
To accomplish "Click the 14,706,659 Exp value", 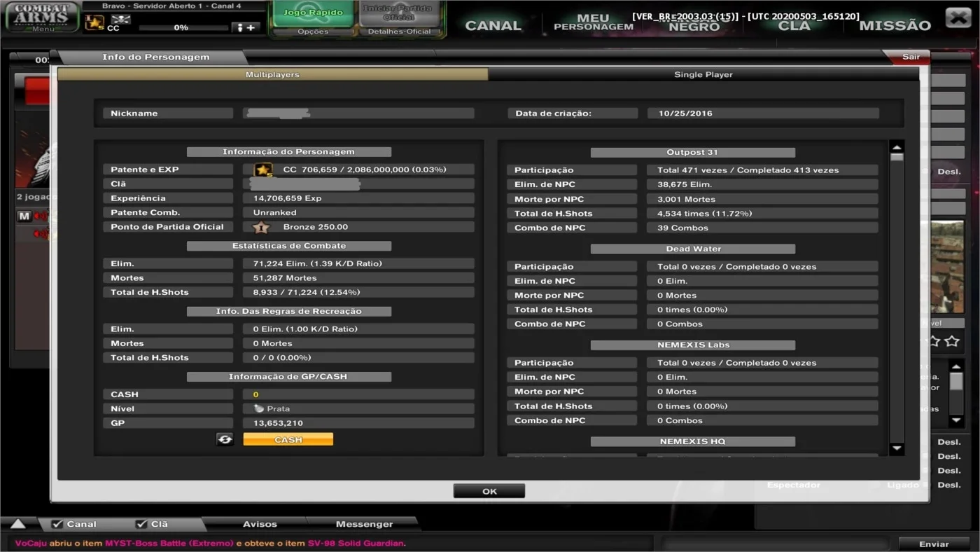I will [x=287, y=198].
